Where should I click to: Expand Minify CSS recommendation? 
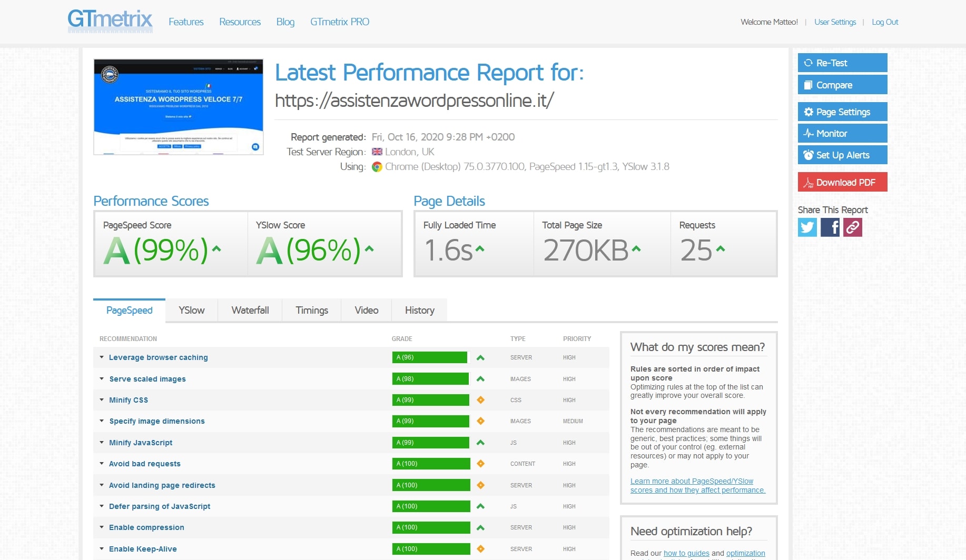(x=128, y=400)
